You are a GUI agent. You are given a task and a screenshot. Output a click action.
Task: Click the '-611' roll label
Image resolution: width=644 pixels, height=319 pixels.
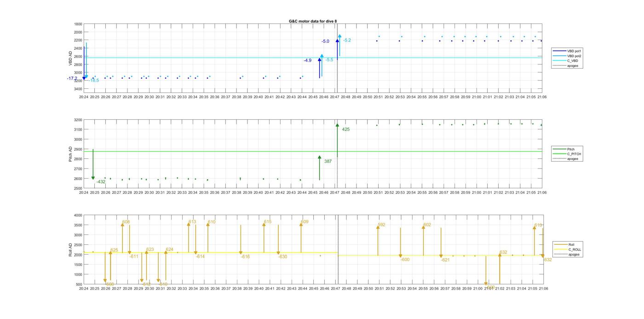(134, 256)
